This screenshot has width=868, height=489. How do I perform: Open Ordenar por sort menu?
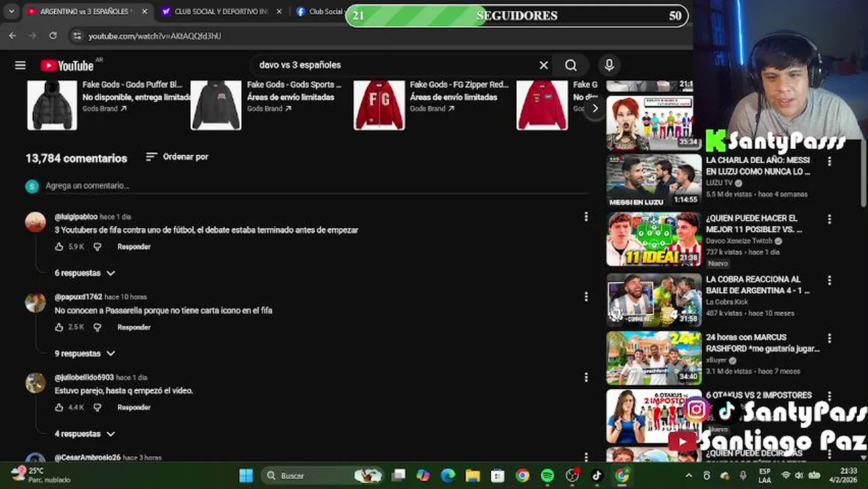(177, 157)
